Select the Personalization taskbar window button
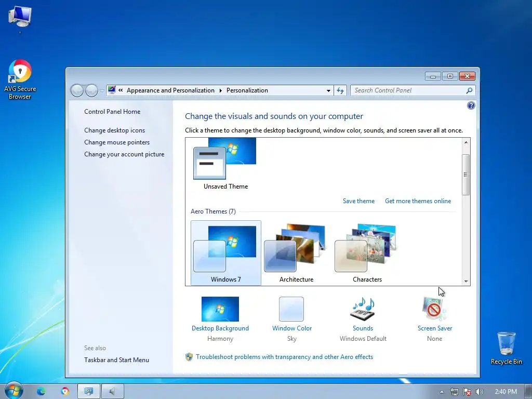This screenshot has width=532, height=399. [x=88, y=391]
